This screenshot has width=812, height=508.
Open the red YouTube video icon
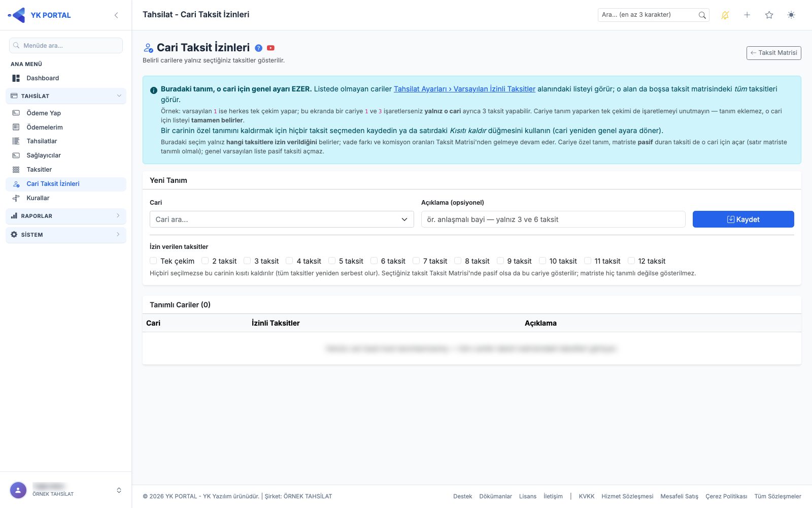pos(270,48)
